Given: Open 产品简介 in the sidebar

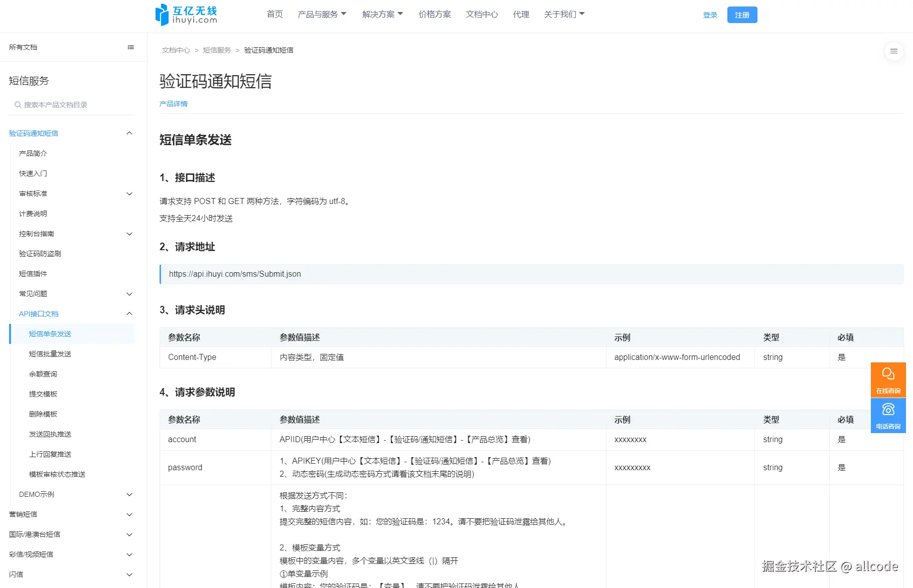Looking at the screenshot, I should coord(33,153).
